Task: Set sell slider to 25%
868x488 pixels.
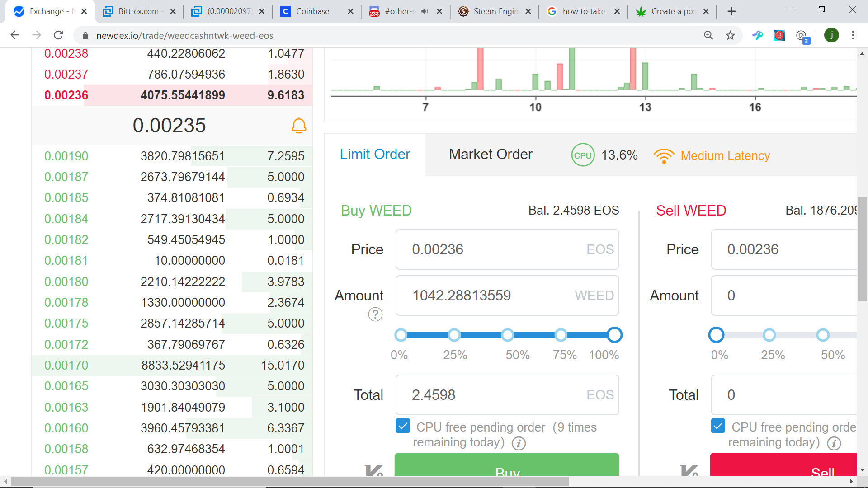Action: [769, 335]
